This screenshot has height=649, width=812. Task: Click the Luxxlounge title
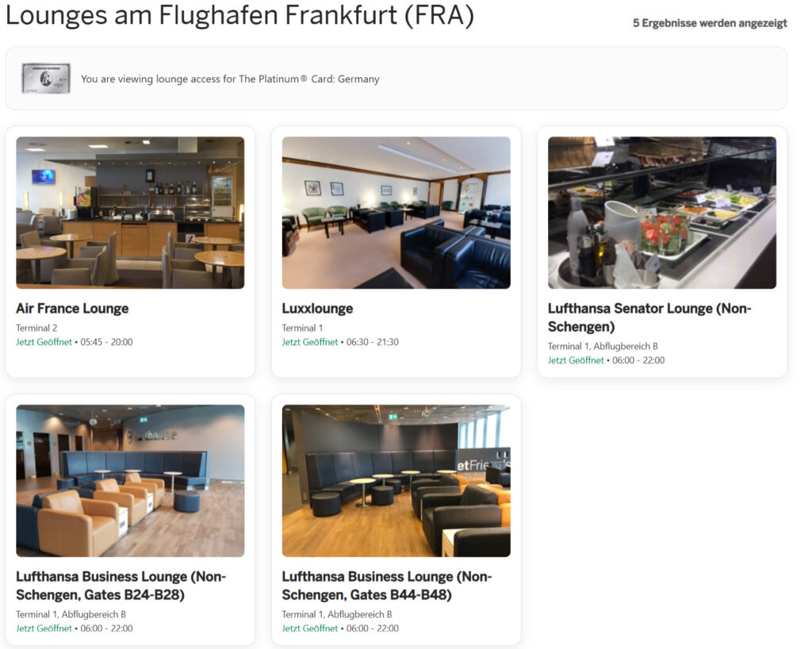click(317, 309)
